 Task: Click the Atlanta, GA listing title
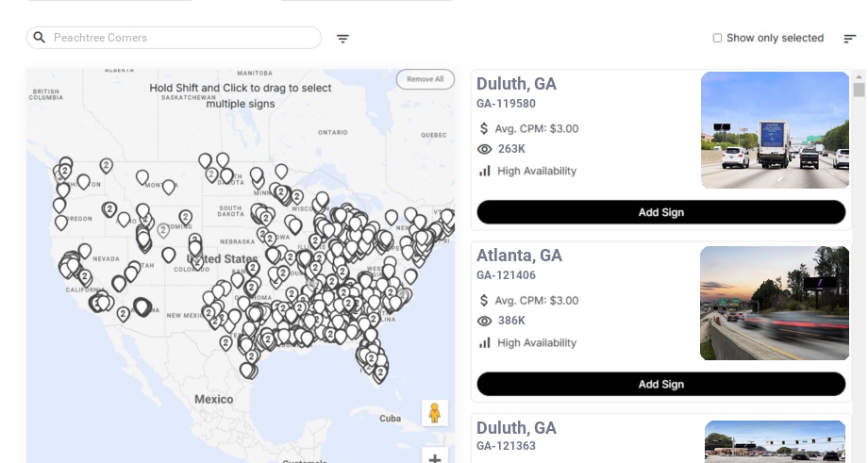point(519,256)
